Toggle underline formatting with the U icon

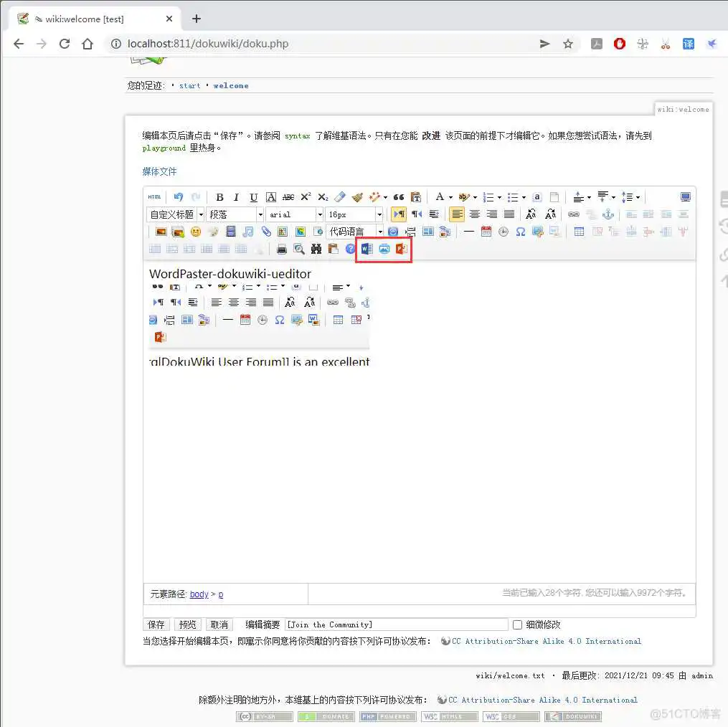point(252,197)
